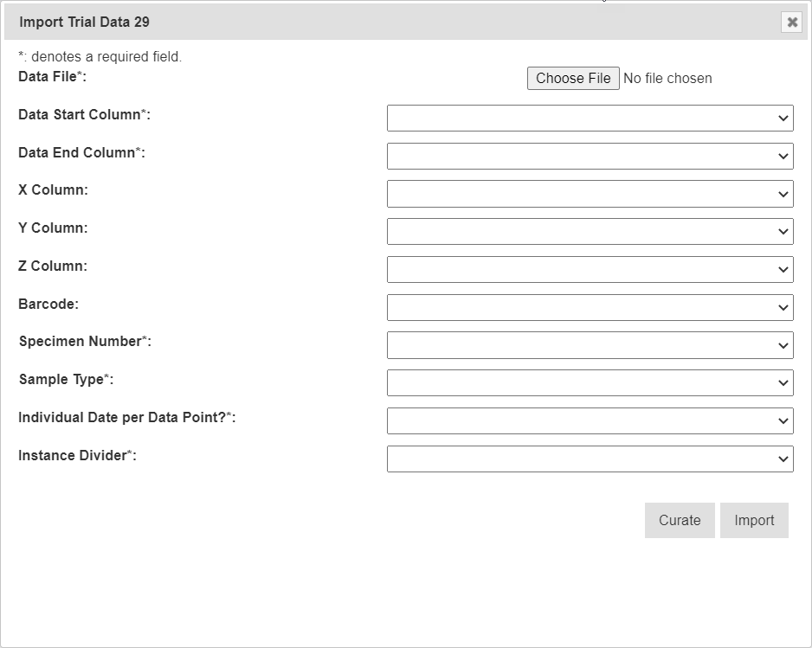Screen dimensions: 812x648
Task: Open Individual Date per Data Point dropdown
Action: coord(590,420)
